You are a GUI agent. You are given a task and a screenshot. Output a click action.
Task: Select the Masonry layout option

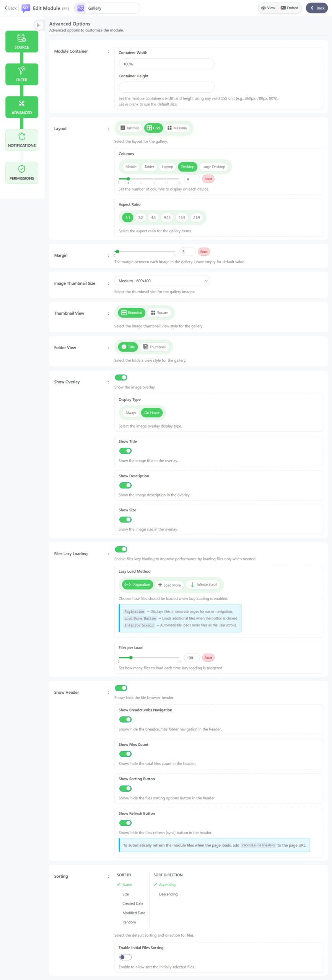pyautogui.click(x=177, y=128)
